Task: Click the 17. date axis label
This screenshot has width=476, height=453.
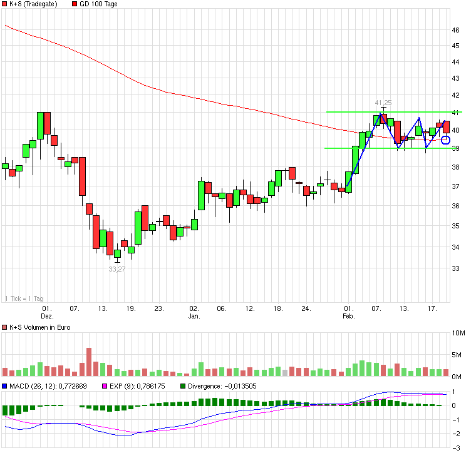Action: (x=432, y=308)
